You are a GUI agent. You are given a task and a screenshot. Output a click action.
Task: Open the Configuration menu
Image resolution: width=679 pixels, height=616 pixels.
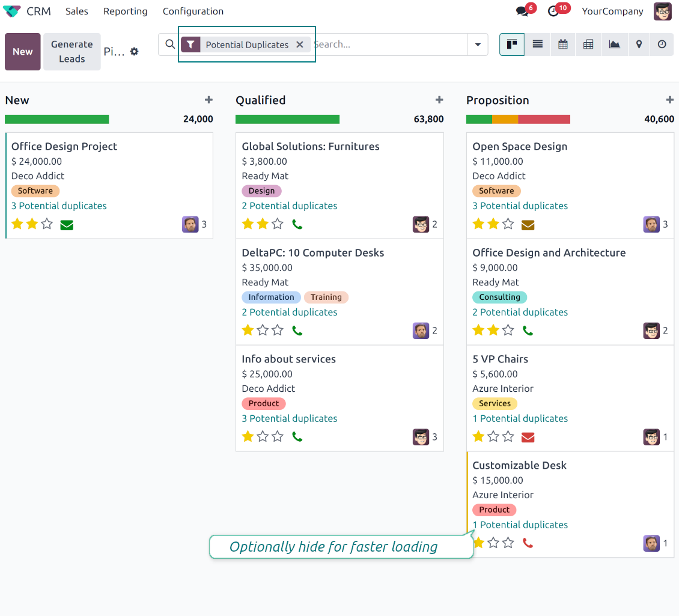pyautogui.click(x=193, y=11)
